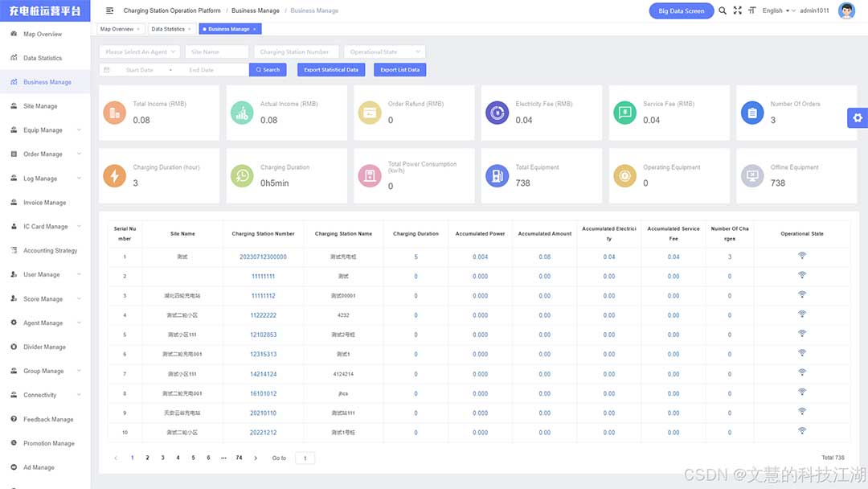The width and height of the screenshot is (868, 489).
Task: Open Divider Manage in the sidebar
Action: 45,347
